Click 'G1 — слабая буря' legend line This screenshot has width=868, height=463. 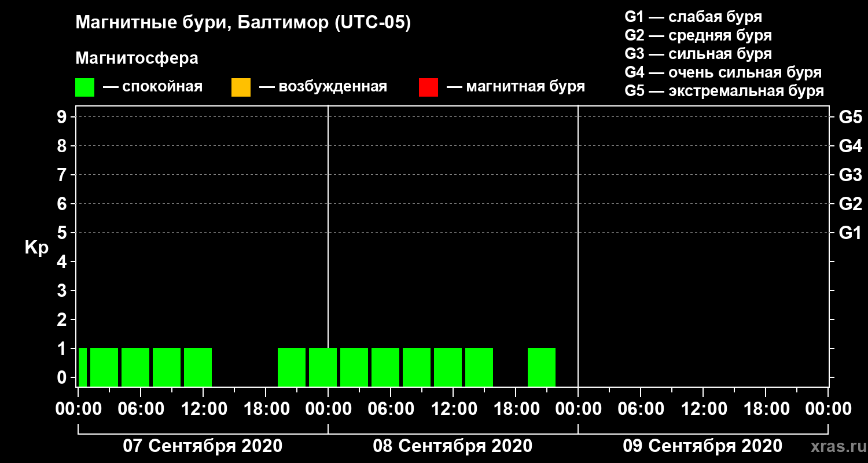point(693,17)
